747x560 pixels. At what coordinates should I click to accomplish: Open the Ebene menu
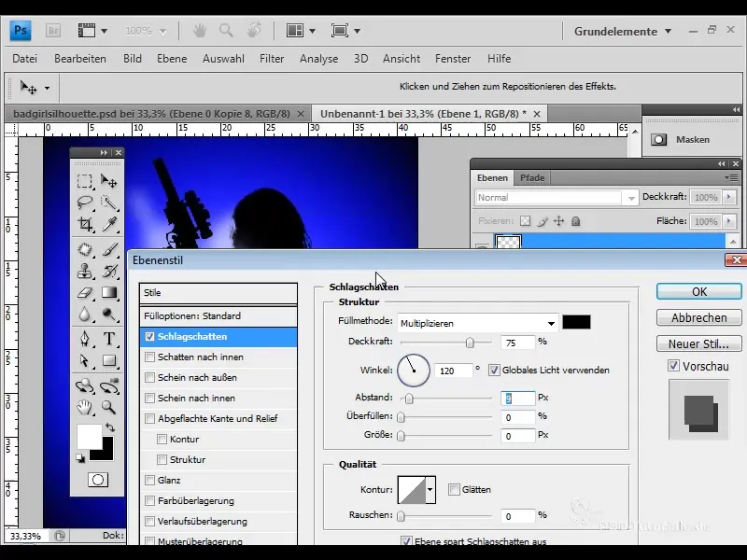click(x=172, y=59)
